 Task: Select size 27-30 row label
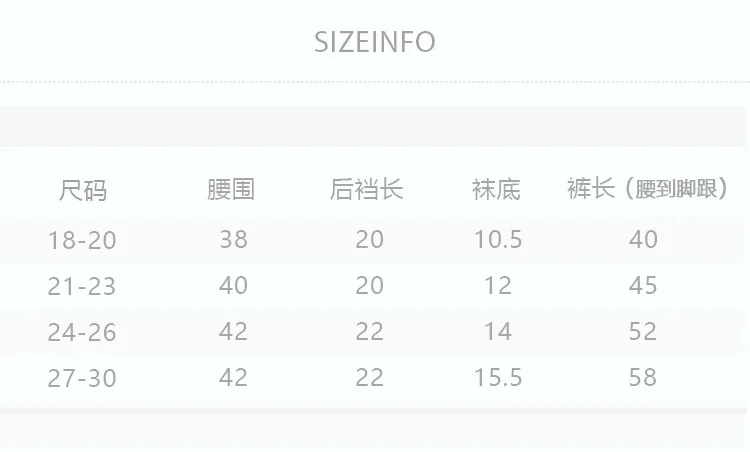82,378
